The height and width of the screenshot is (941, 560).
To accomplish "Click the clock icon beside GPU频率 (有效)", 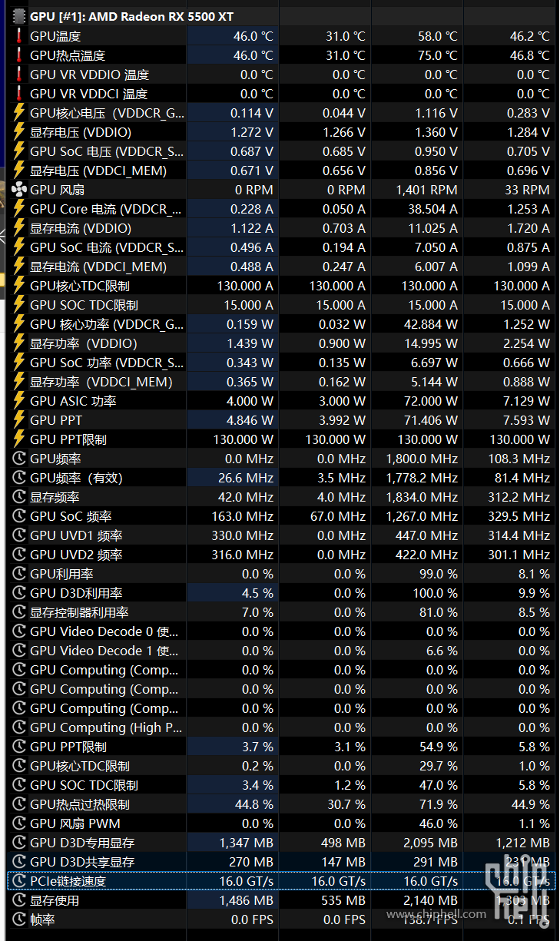I will [19, 477].
